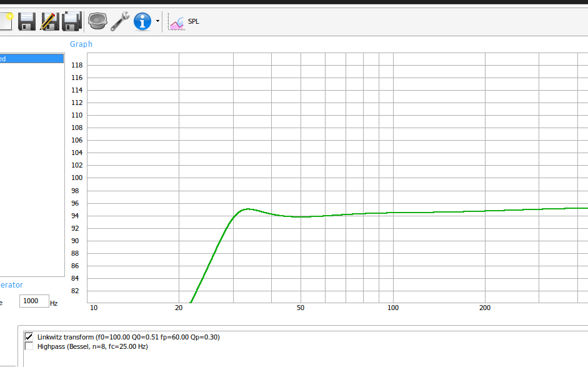Open settings with the wrench icon

tap(120, 21)
